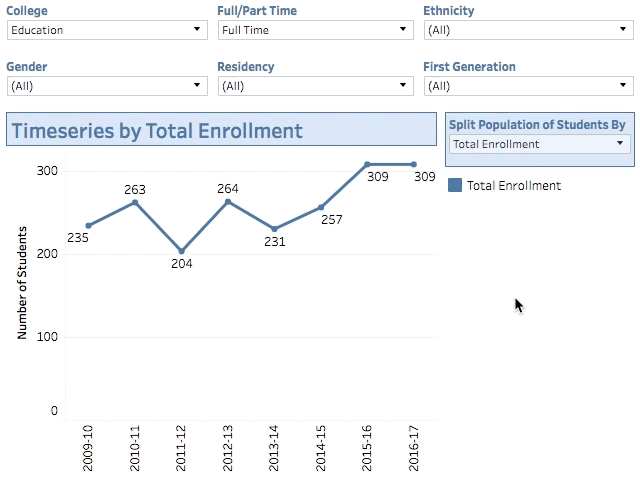Click the 2012-13 data point on the line
This screenshot has width=640, height=480.
coord(228,202)
